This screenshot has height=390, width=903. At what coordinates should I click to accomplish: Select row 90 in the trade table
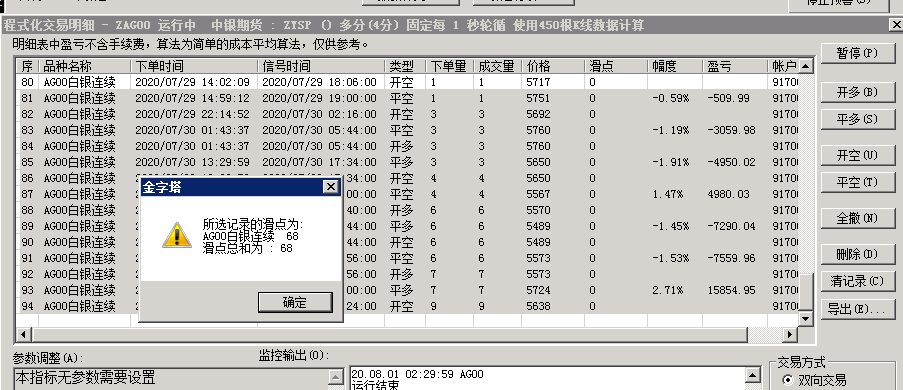(407, 243)
